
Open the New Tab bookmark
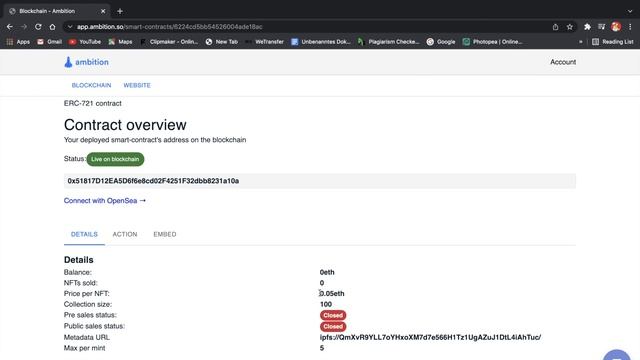pyautogui.click(x=222, y=42)
